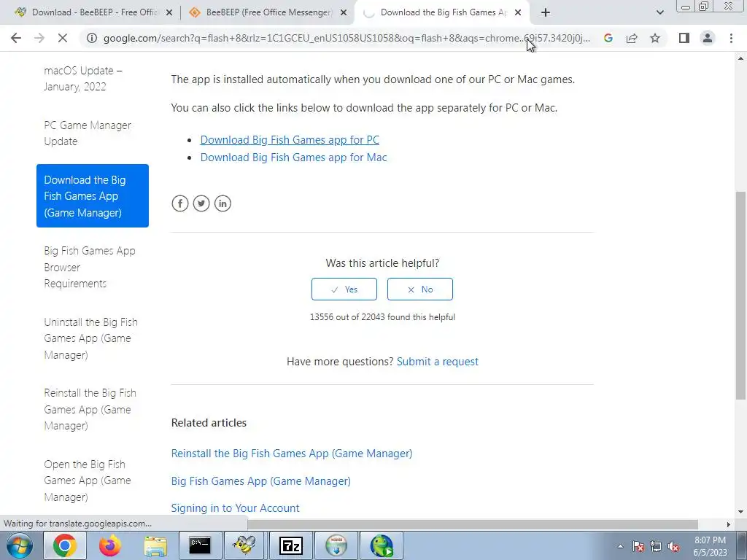Launch Firefox from the taskbar

pyautogui.click(x=110, y=545)
